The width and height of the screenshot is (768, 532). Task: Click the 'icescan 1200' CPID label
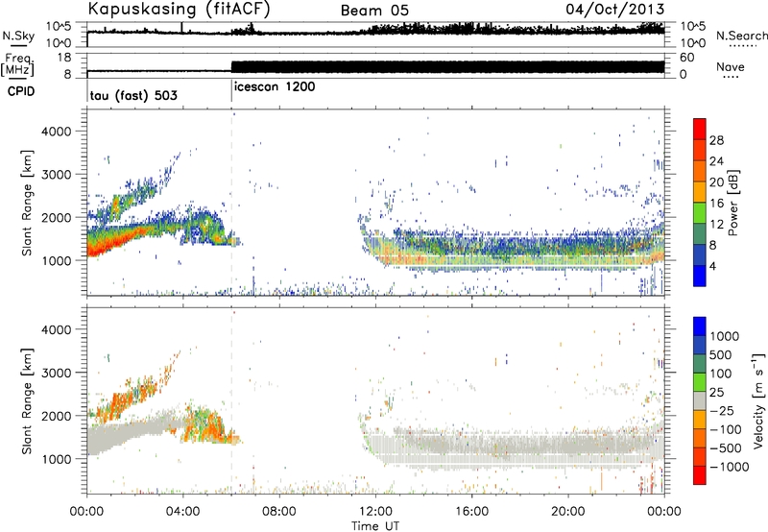[x=275, y=86]
